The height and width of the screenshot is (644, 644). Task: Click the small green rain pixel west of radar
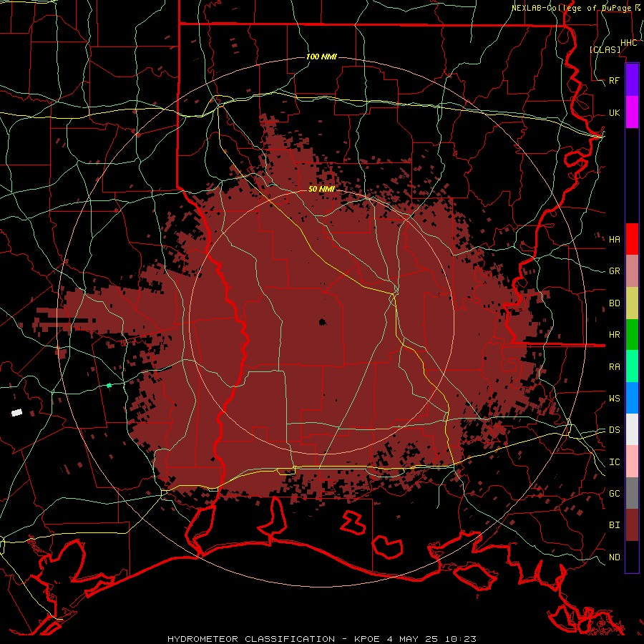point(109,385)
